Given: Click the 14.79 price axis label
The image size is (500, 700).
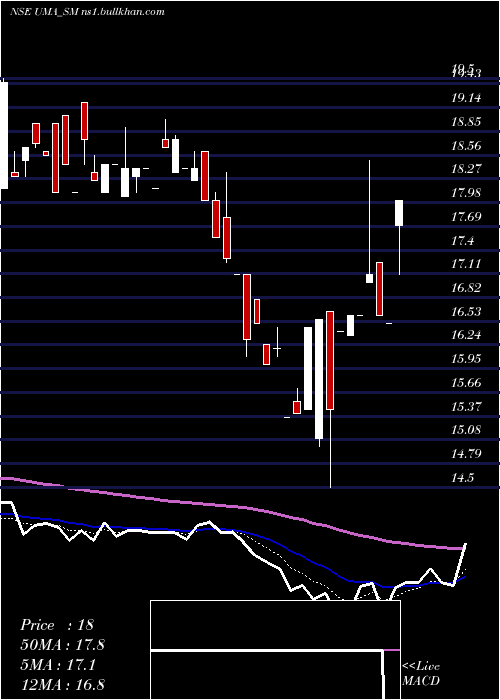Looking at the screenshot, I should coord(466,454).
